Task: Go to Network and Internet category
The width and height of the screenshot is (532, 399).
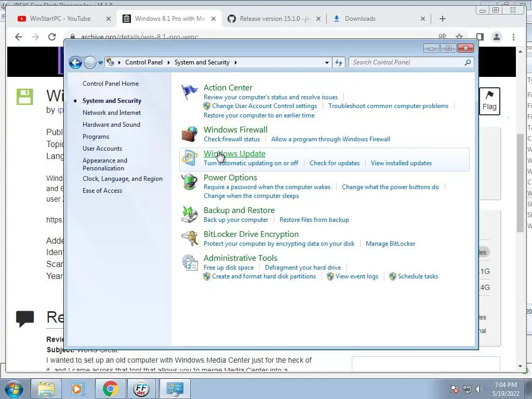Action: coord(112,113)
